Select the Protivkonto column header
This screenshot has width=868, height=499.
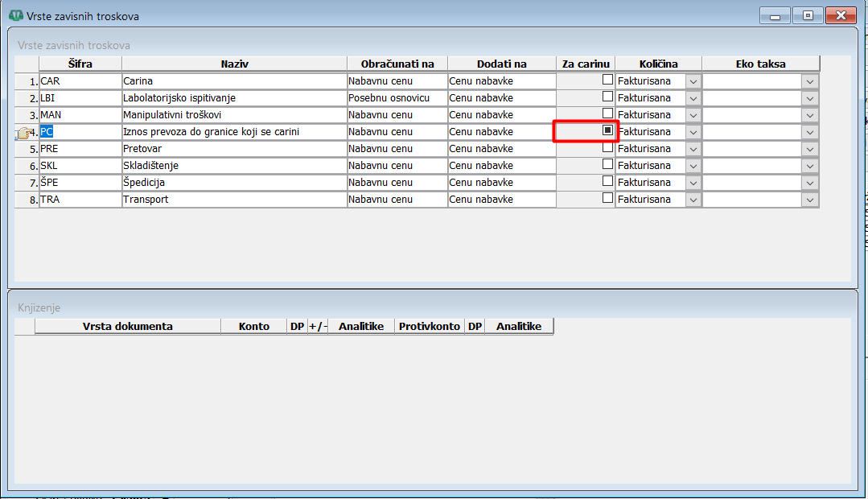(430, 326)
